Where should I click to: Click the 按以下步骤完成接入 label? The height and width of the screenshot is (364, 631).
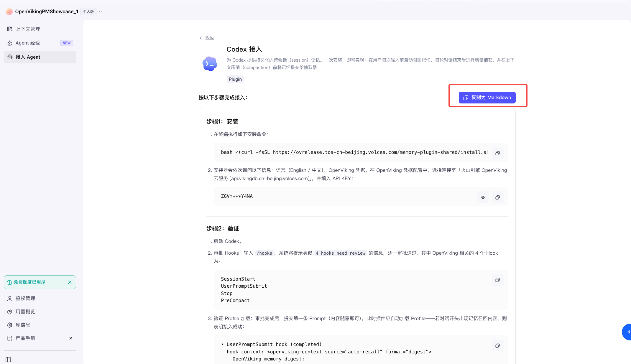(x=223, y=98)
